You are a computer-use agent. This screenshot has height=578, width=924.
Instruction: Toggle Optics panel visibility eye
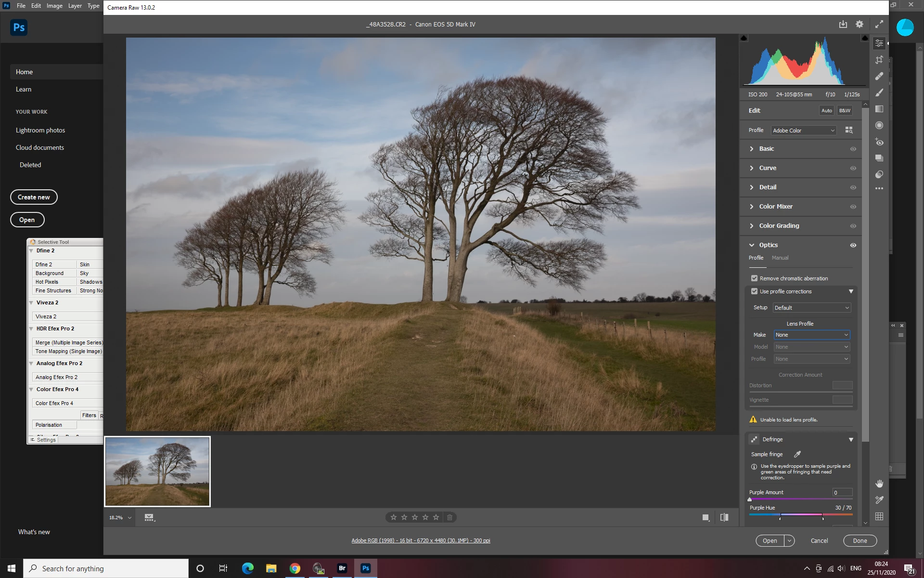(x=853, y=245)
